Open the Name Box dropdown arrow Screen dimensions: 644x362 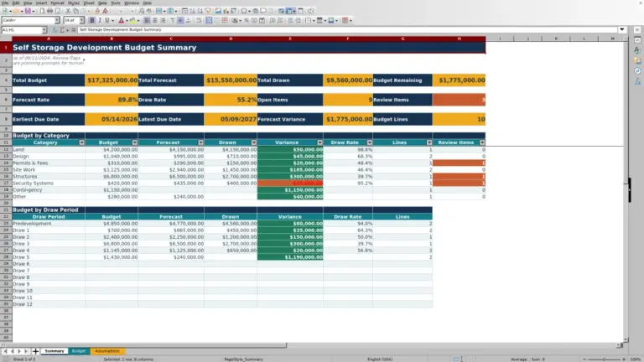(x=44, y=29)
